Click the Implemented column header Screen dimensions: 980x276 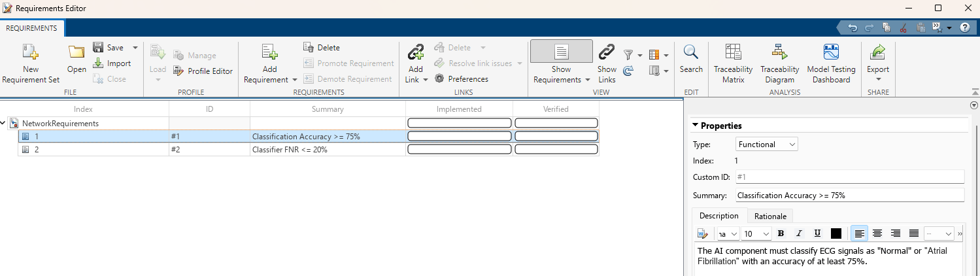pos(459,109)
